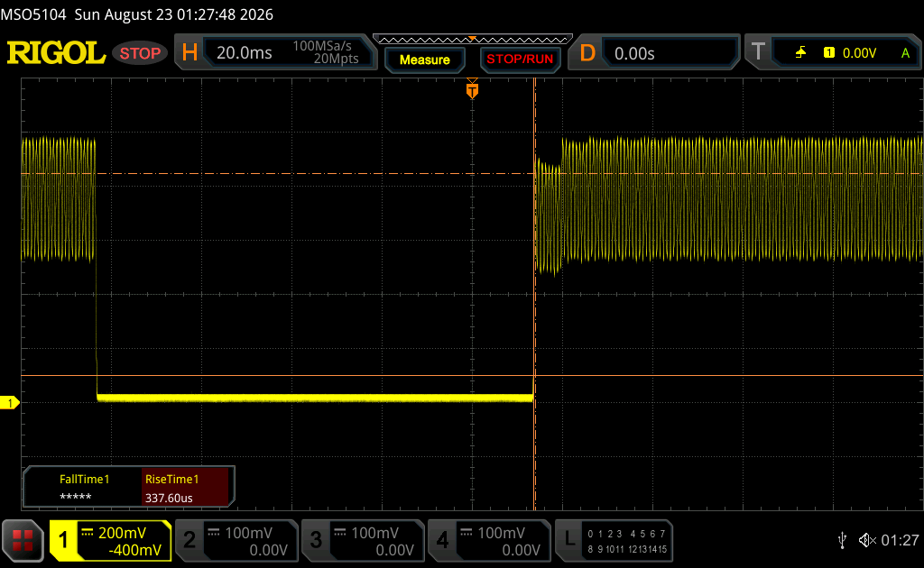The image size is (924, 568).
Task: Click the channel 1 ground level marker
Action: pos(9,403)
